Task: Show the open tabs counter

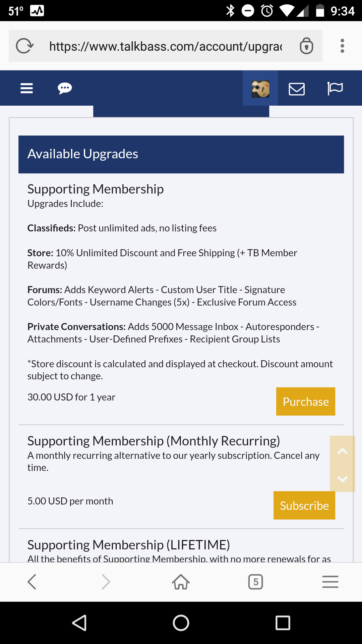Action: [255, 582]
